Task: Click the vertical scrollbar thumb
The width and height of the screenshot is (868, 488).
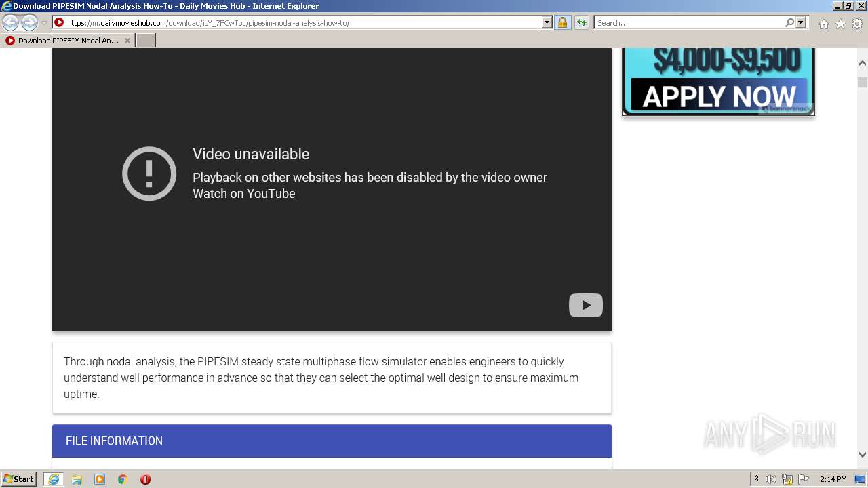Action: pyautogui.click(x=863, y=83)
